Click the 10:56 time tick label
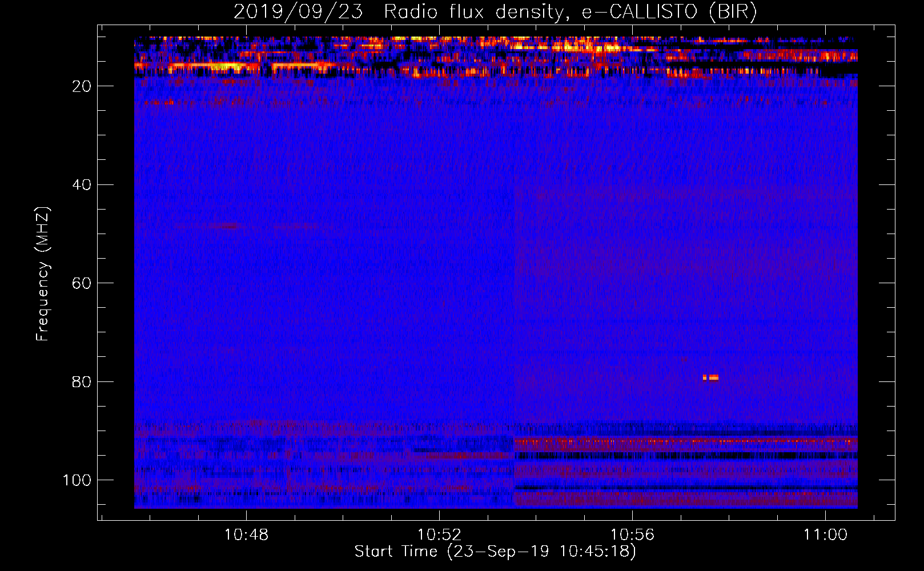The width and height of the screenshot is (924, 571). (632, 535)
